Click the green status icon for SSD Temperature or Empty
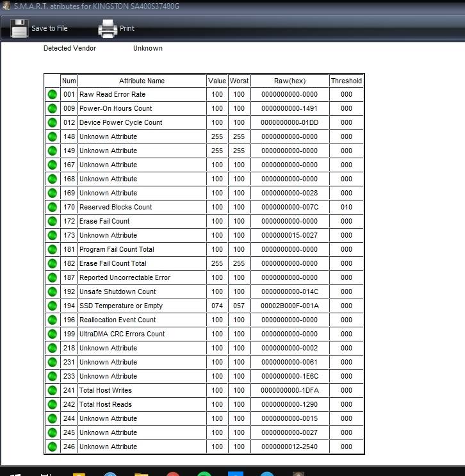The height and width of the screenshot is (476, 465). [x=53, y=306]
